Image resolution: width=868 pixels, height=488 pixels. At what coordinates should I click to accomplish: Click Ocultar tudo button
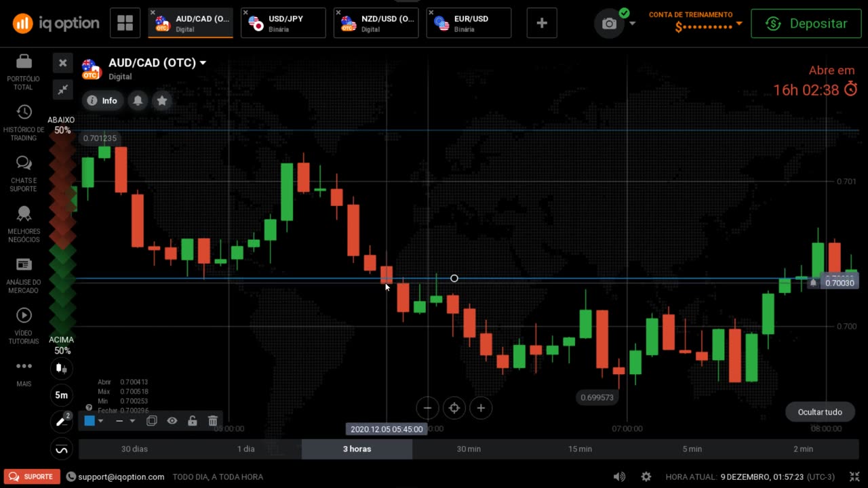click(820, 412)
